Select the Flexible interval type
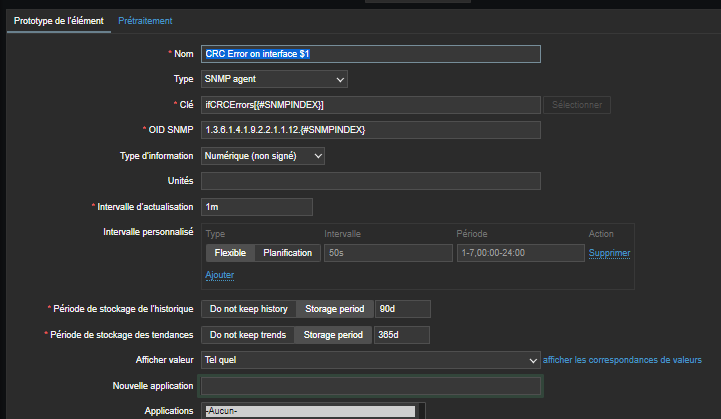This screenshot has width=721, height=419. pyautogui.click(x=230, y=253)
